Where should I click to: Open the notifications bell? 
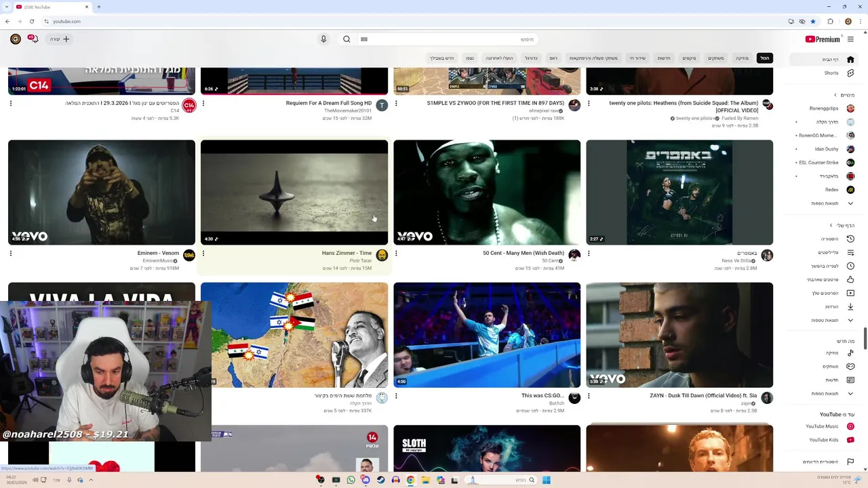point(33,39)
